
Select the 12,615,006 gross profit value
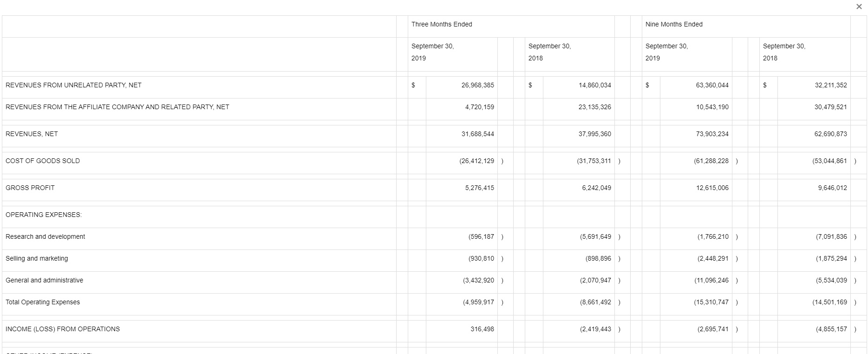tap(712, 188)
